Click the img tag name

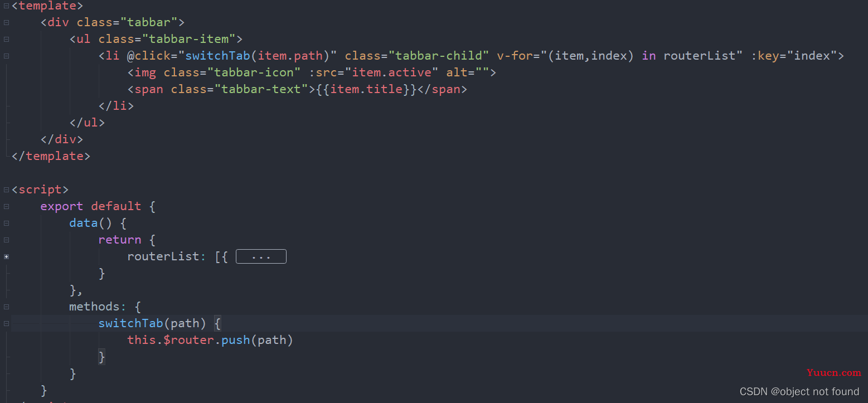(x=146, y=72)
